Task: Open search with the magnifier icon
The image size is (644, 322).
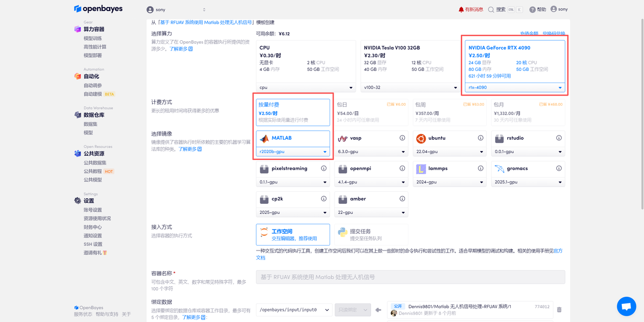Action: pyautogui.click(x=491, y=10)
